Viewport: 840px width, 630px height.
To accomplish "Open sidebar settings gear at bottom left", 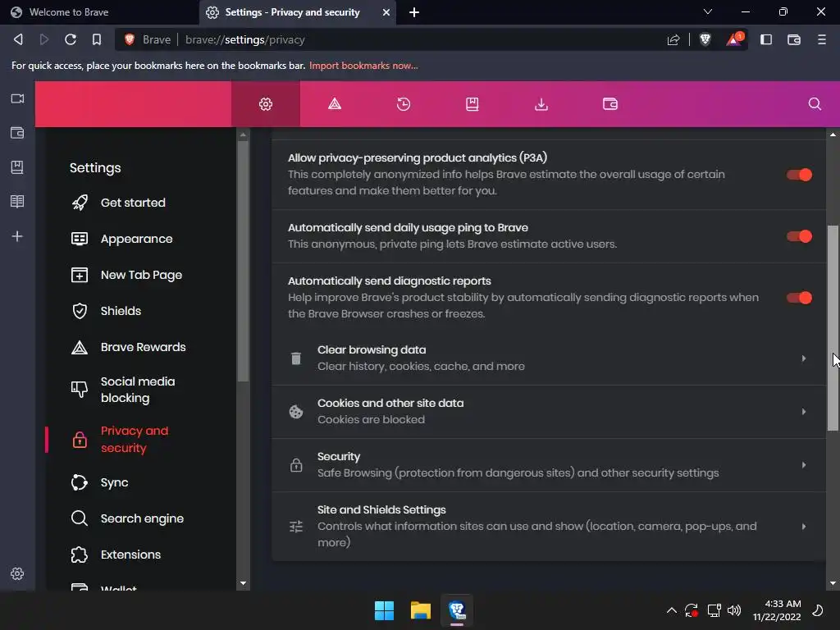I will pos(17,573).
